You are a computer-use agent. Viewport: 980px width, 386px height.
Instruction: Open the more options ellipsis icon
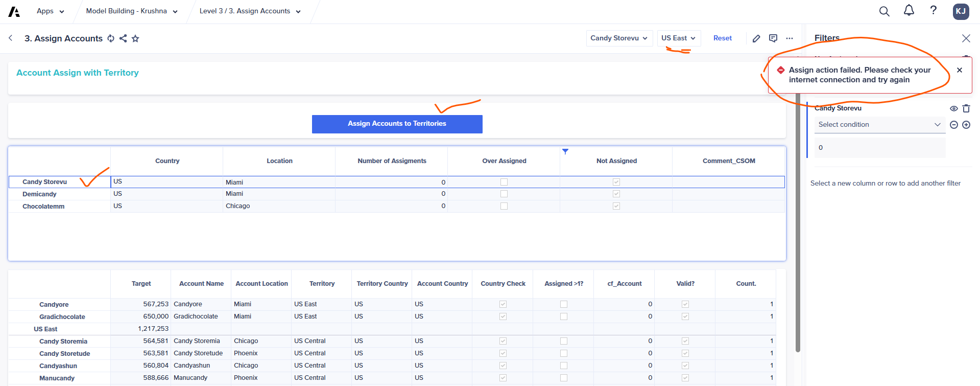pos(790,38)
